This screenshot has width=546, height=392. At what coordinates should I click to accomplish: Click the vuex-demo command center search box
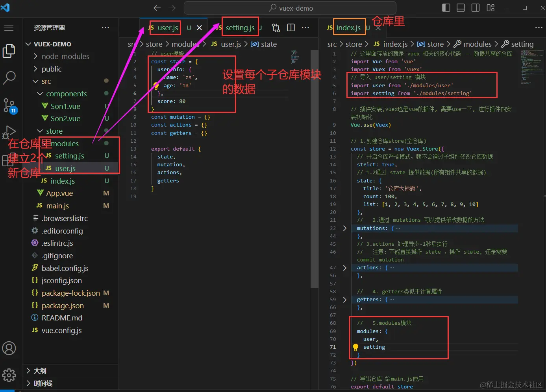[x=290, y=8]
